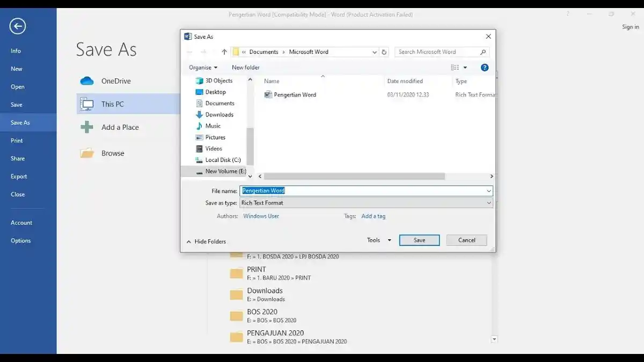Select Local Disk (C:) in navigation tree
The width and height of the screenshot is (644, 362).
tap(218, 160)
